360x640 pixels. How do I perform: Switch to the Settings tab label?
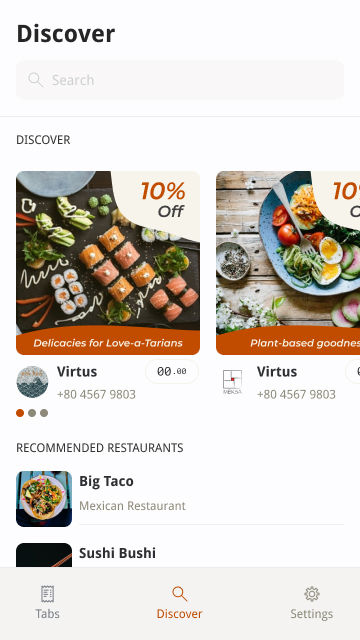[312, 614]
